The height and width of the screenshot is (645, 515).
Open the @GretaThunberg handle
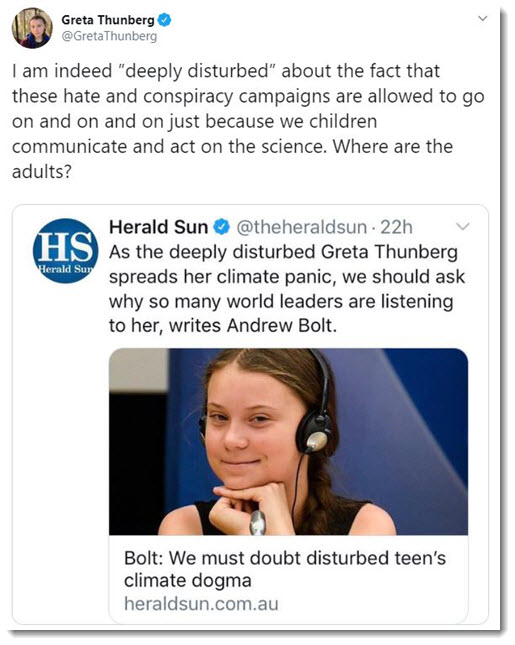coord(109,36)
